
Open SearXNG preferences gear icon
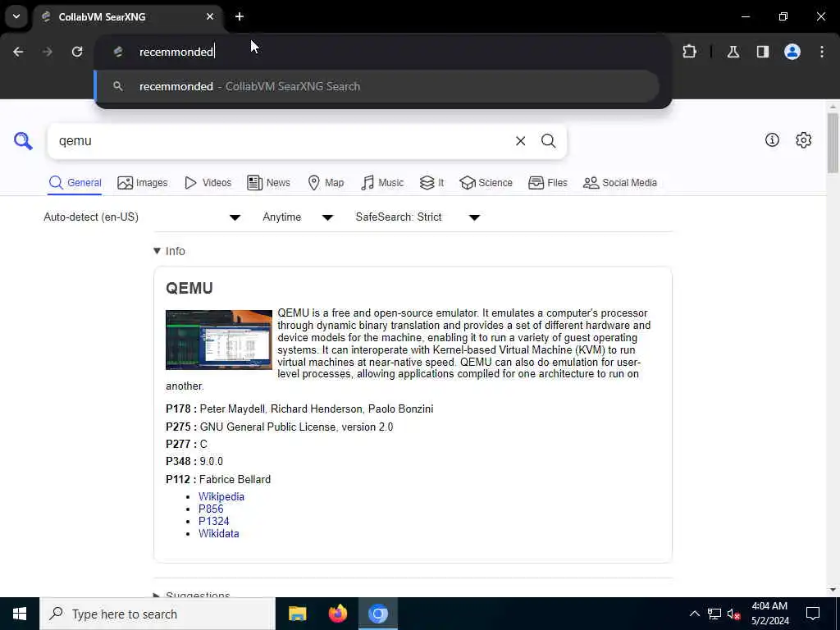804,140
